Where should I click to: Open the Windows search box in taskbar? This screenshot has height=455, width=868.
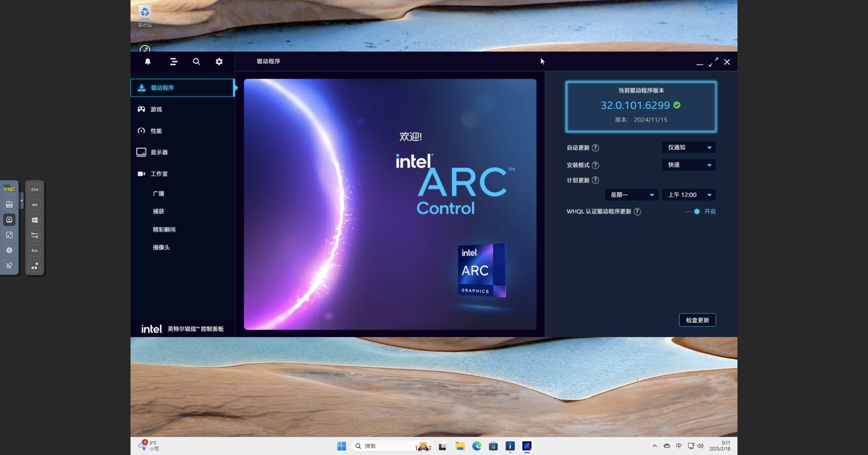(390, 446)
